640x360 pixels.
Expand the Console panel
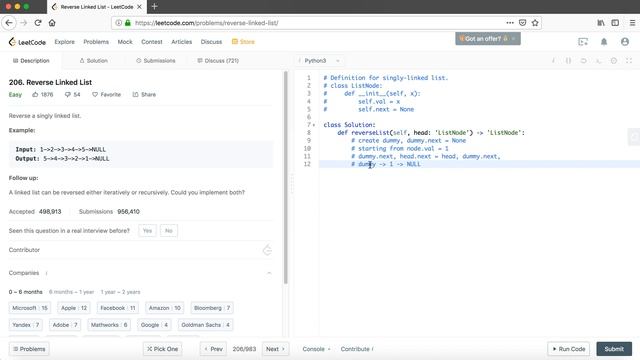[316, 349]
